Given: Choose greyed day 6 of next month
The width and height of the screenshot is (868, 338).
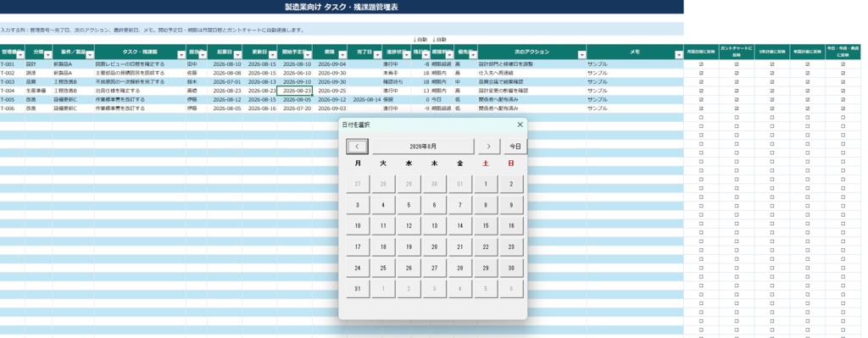Looking at the screenshot, I should click(x=511, y=290).
